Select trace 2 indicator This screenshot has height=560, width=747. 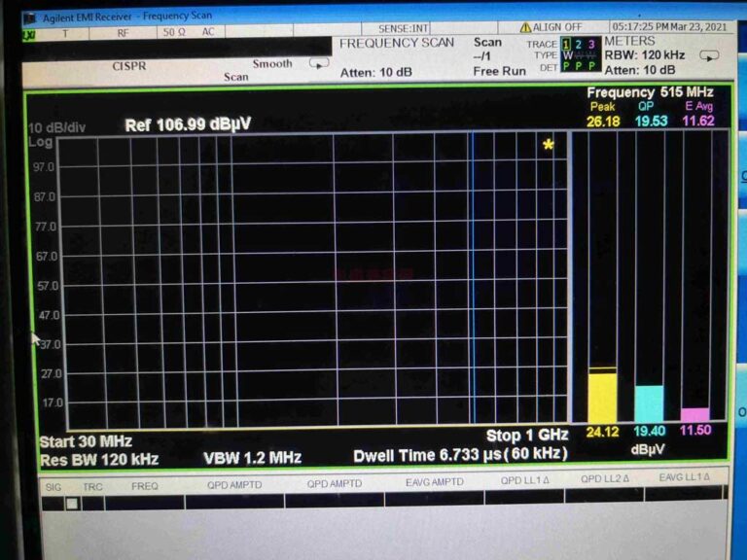click(x=579, y=44)
